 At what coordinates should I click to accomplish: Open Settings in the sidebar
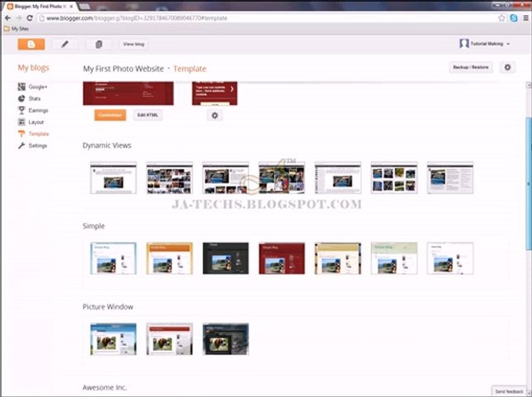37,146
